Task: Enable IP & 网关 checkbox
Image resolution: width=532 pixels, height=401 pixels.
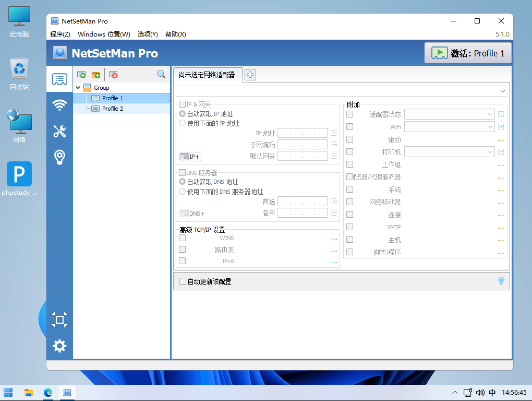Action: point(182,104)
